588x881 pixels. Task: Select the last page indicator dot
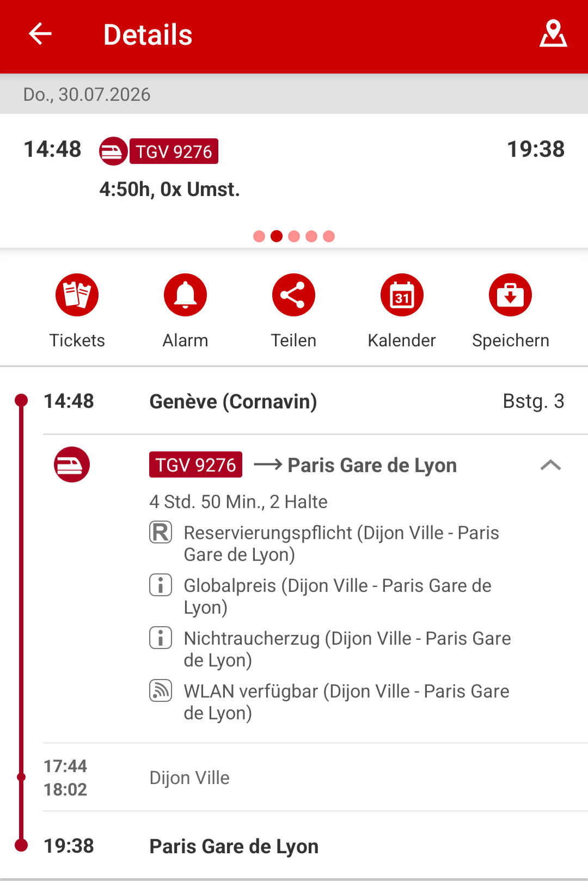pyautogui.click(x=329, y=236)
